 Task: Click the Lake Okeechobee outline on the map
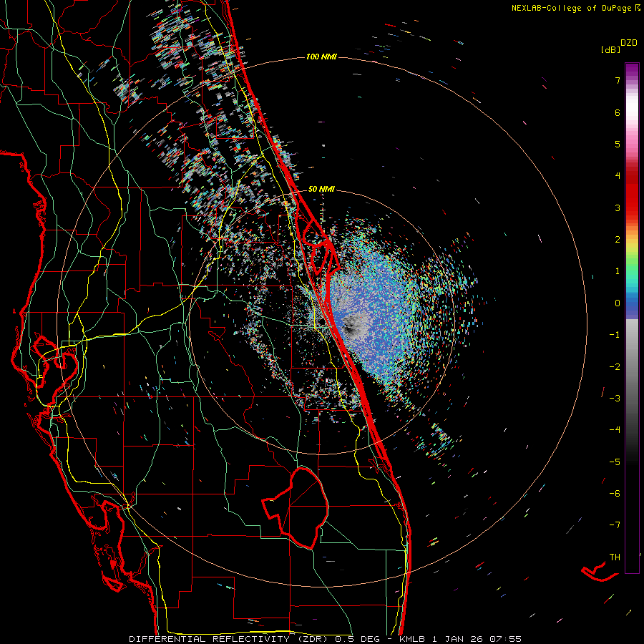[x=296, y=508]
